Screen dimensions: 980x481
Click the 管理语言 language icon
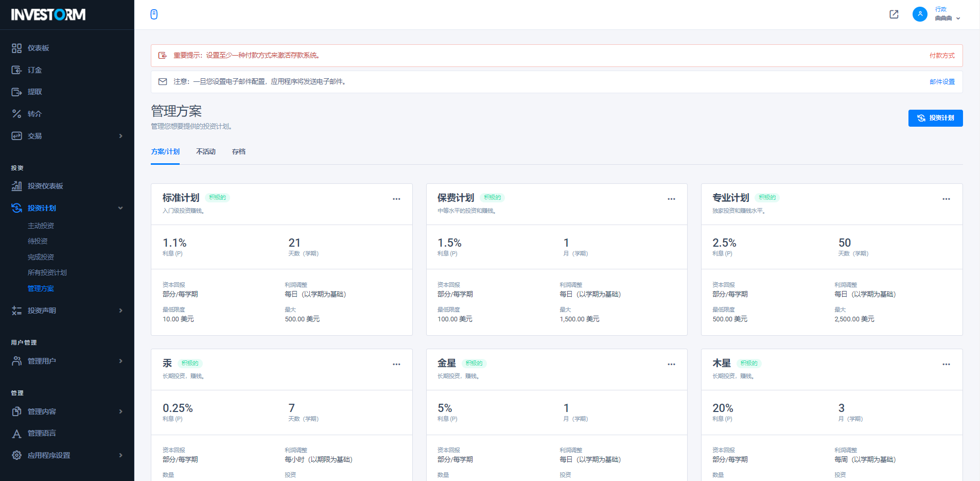tap(16, 434)
